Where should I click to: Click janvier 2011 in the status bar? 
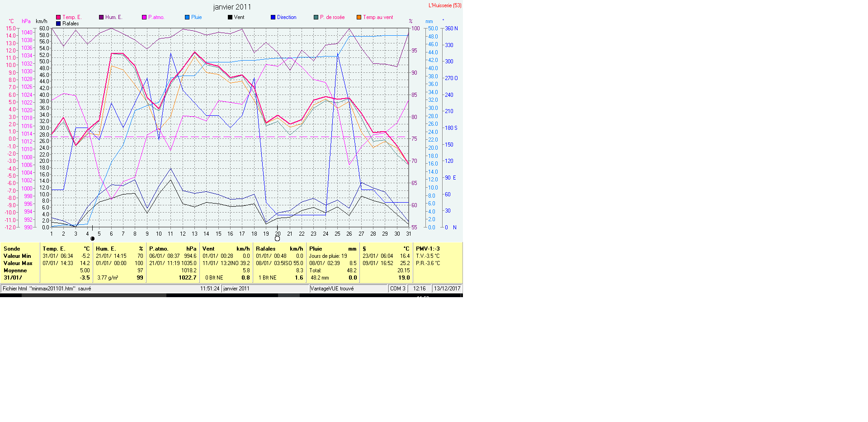[x=236, y=289]
